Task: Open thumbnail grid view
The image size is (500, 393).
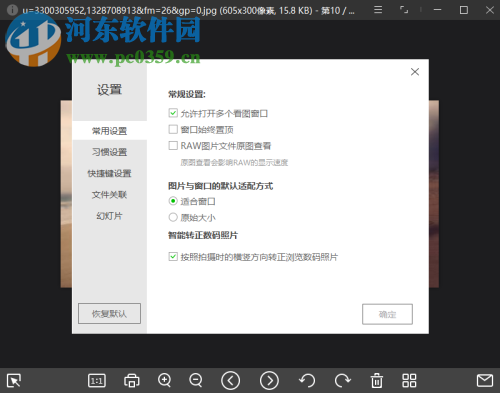Action: pyautogui.click(x=409, y=380)
